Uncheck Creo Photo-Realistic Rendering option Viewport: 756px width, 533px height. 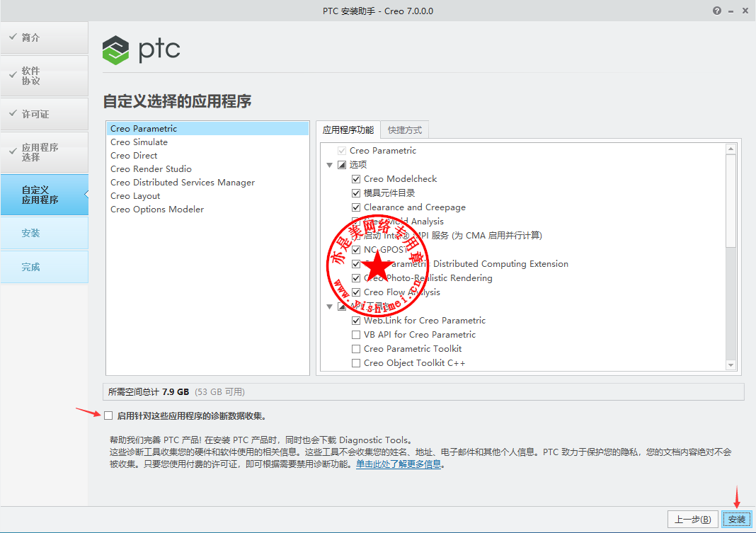(x=356, y=278)
